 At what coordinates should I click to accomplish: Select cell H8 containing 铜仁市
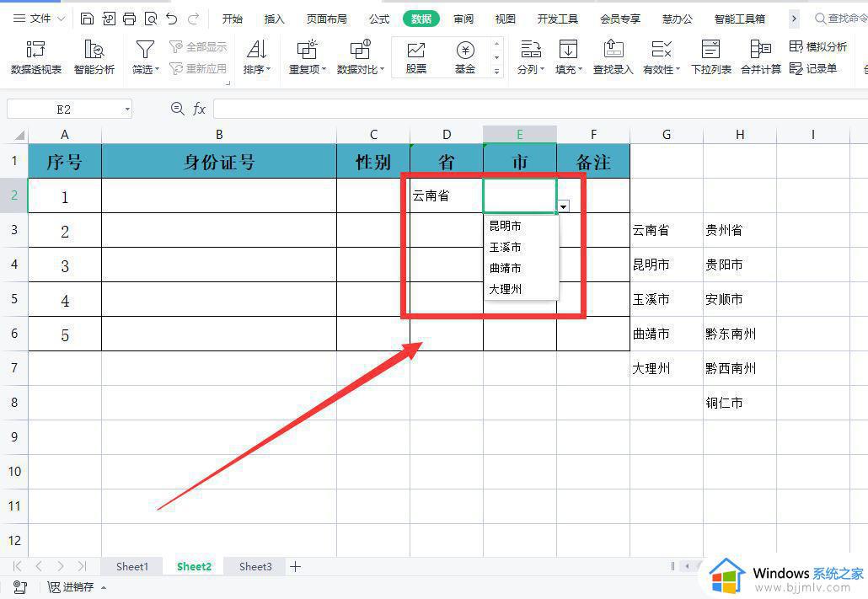click(740, 403)
